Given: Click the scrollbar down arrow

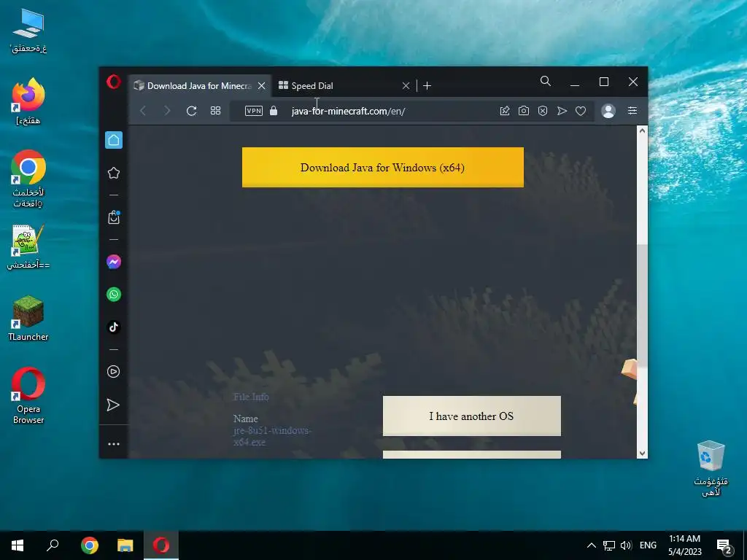Looking at the screenshot, I should click(642, 454).
